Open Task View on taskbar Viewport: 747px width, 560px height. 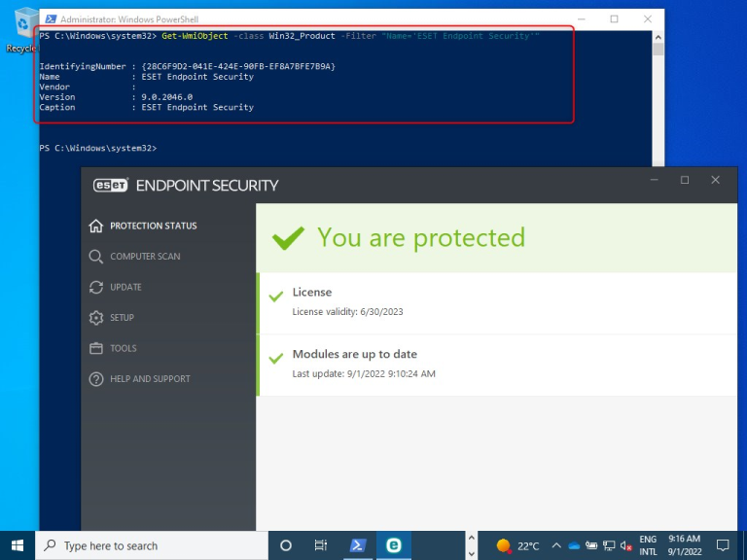[x=321, y=545]
